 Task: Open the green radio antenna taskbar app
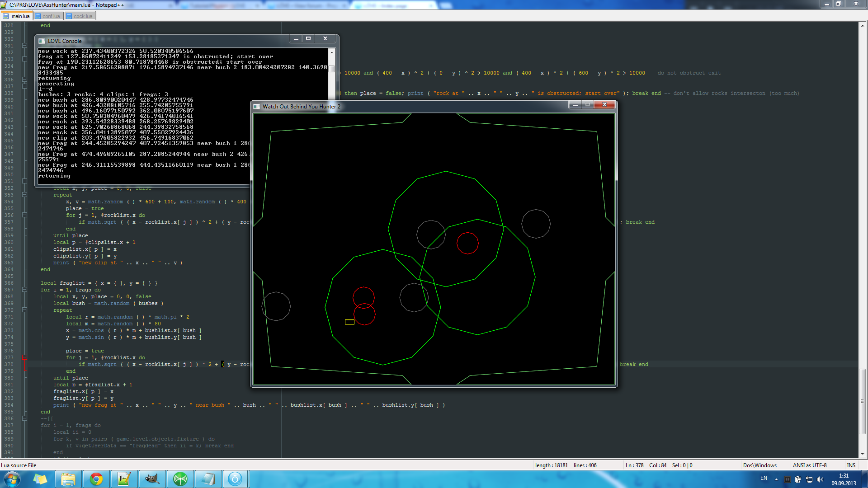pos(180,479)
